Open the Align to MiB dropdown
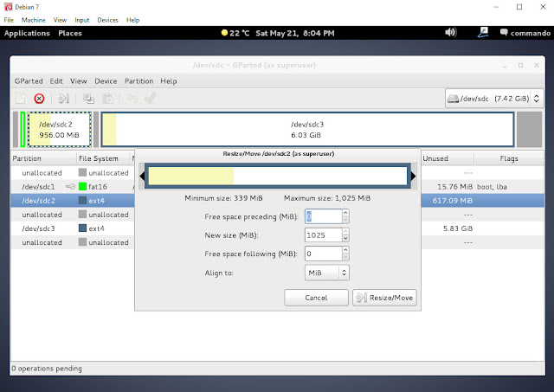The height and width of the screenshot is (392, 554). pyautogui.click(x=327, y=273)
